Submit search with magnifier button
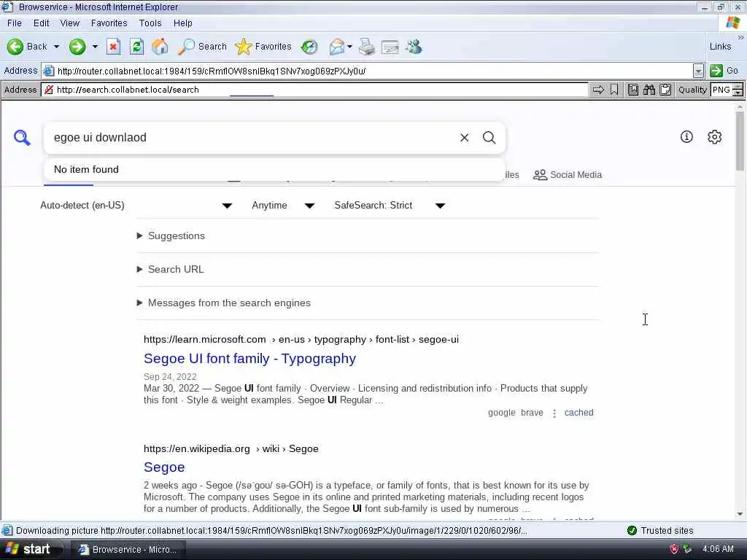Screen dimensions: 747x560 pos(489,138)
